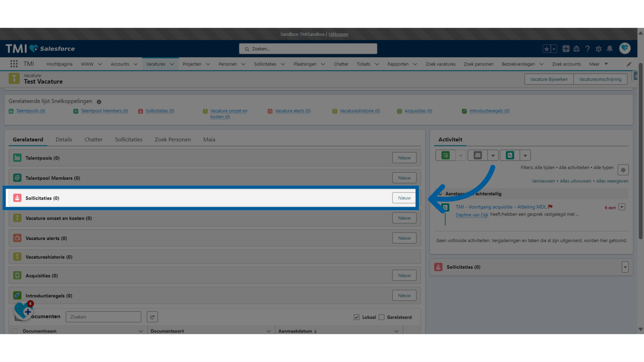Click the Vacature alerts list icon
The image size is (644, 362).
(17, 238)
